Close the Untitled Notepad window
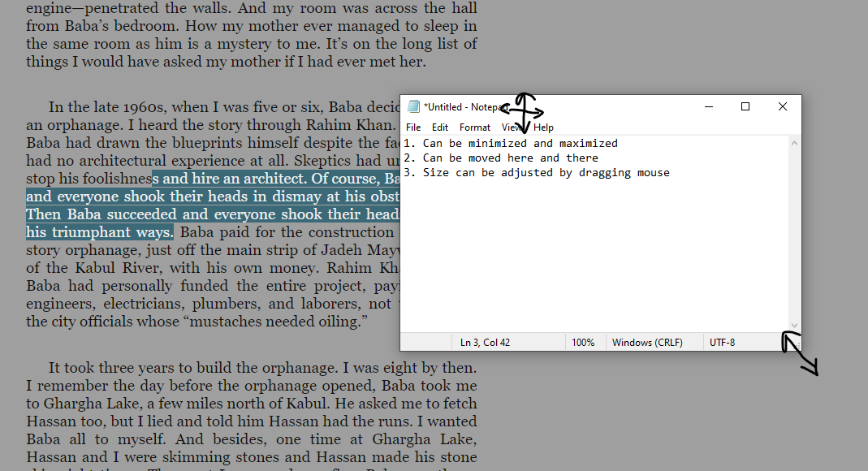868x471 pixels. (x=782, y=106)
